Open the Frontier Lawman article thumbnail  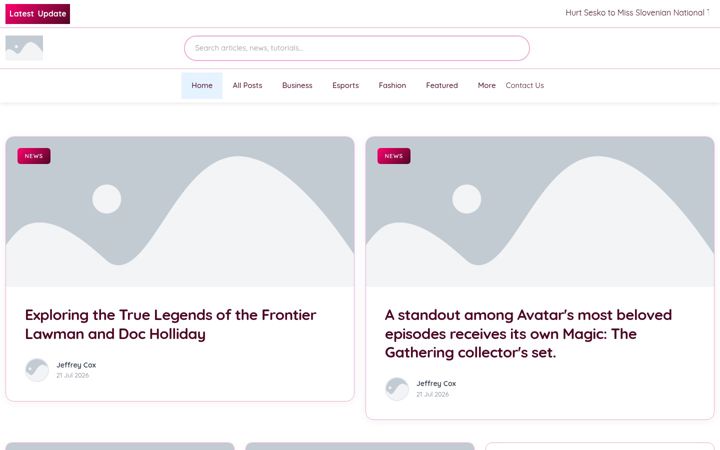click(180, 212)
